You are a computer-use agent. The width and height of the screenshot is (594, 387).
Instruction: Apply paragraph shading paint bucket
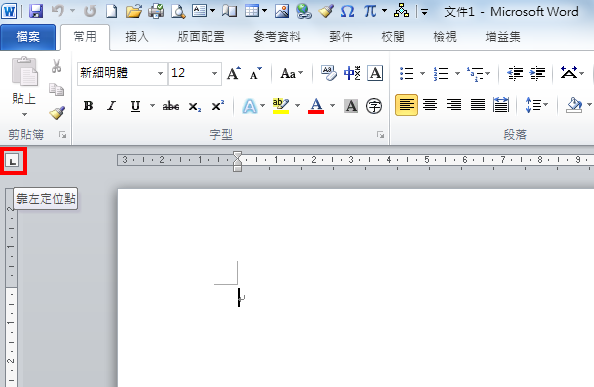coord(574,105)
